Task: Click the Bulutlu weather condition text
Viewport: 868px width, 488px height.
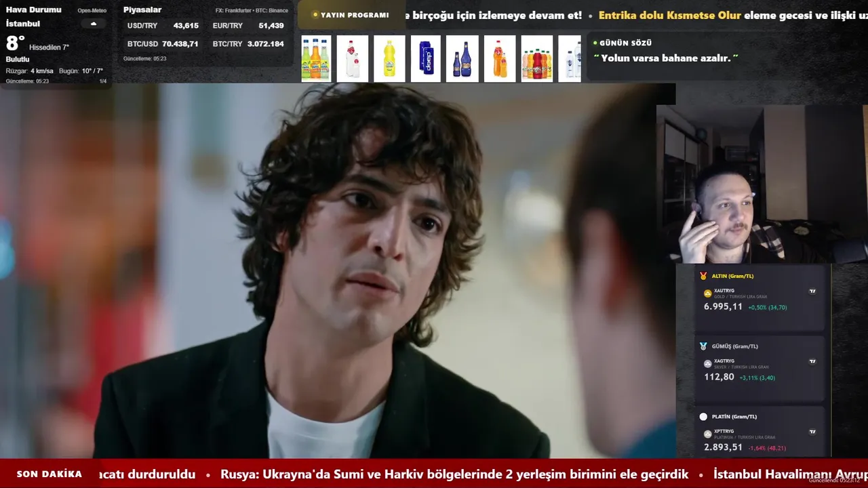Action: pyautogui.click(x=18, y=60)
